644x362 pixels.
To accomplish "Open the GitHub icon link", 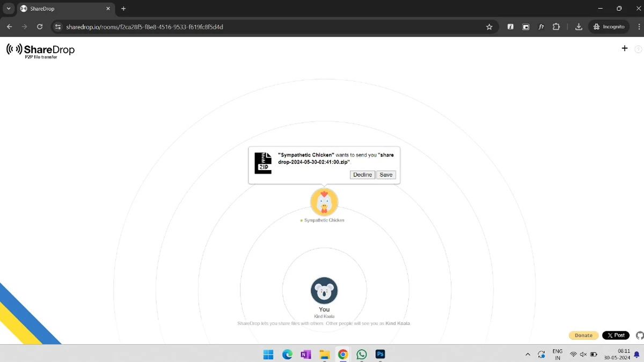I will [639, 335].
